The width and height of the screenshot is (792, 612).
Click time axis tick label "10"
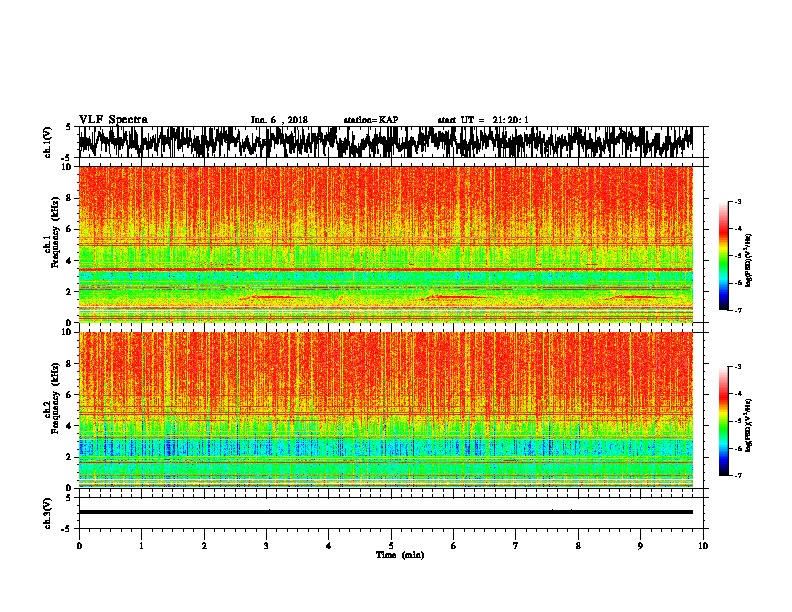point(703,546)
